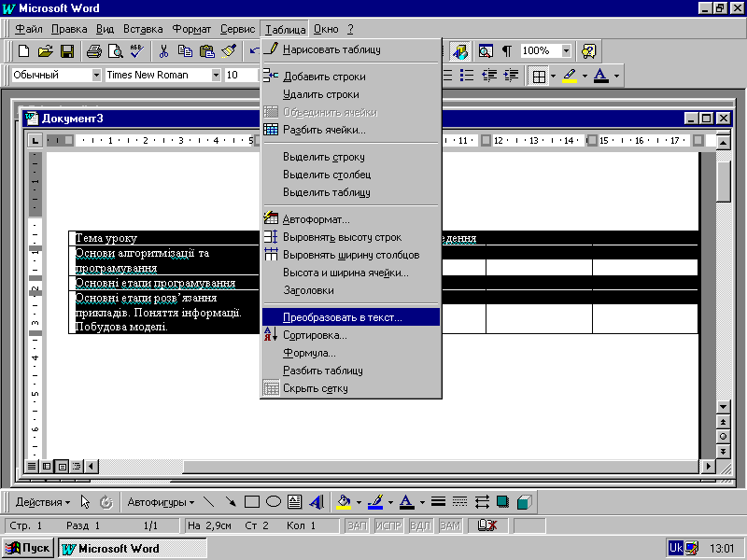Click the Office Assistant help icon
Screen dimensions: 747x560
click(x=588, y=51)
